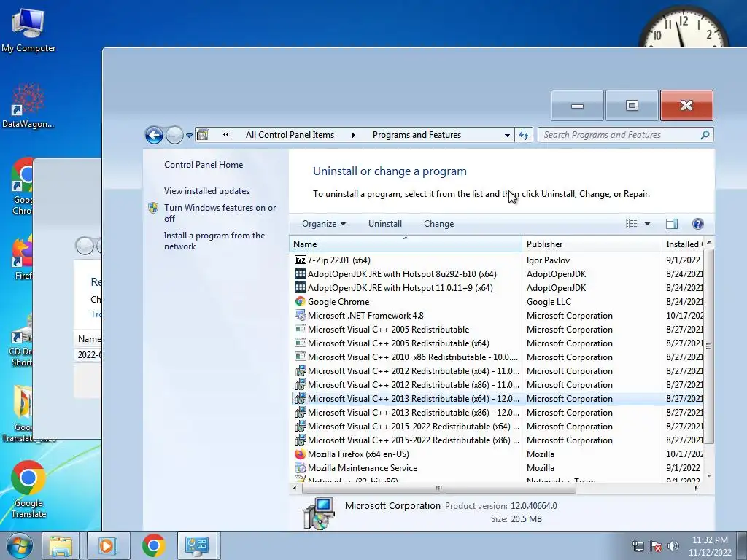
Task: Click Google LLC publisher cell
Action: tap(549, 301)
